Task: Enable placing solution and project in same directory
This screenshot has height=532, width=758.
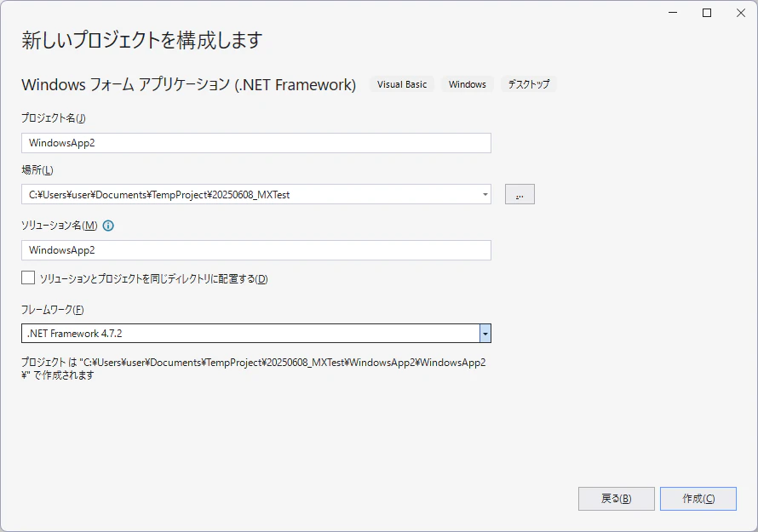Action: 28,277
